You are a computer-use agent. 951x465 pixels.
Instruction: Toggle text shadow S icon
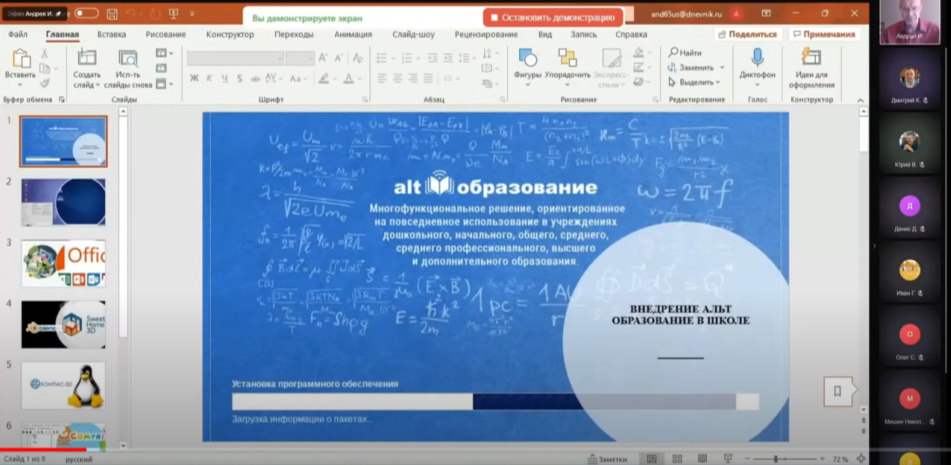240,78
